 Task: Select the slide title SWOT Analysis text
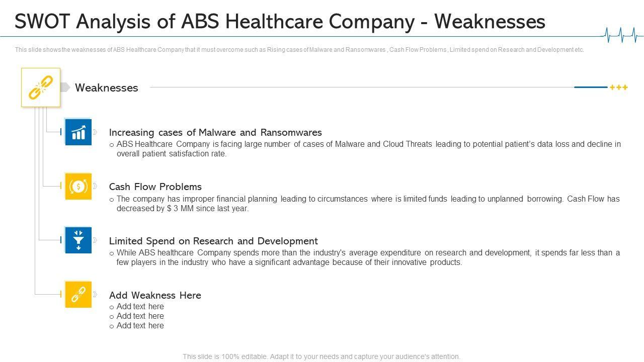click(280, 22)
